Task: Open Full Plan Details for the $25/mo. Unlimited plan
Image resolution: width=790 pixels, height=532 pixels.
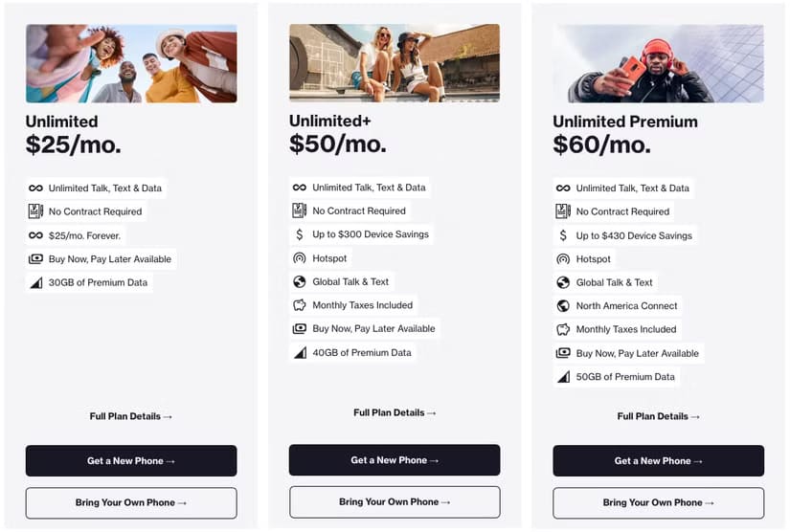Action: [x=131, y=416]
